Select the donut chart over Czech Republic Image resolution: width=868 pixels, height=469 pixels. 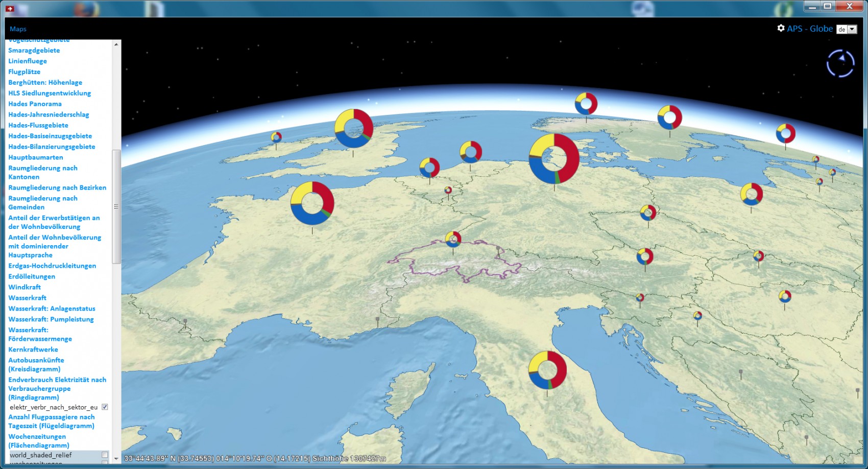coord(648,213)
